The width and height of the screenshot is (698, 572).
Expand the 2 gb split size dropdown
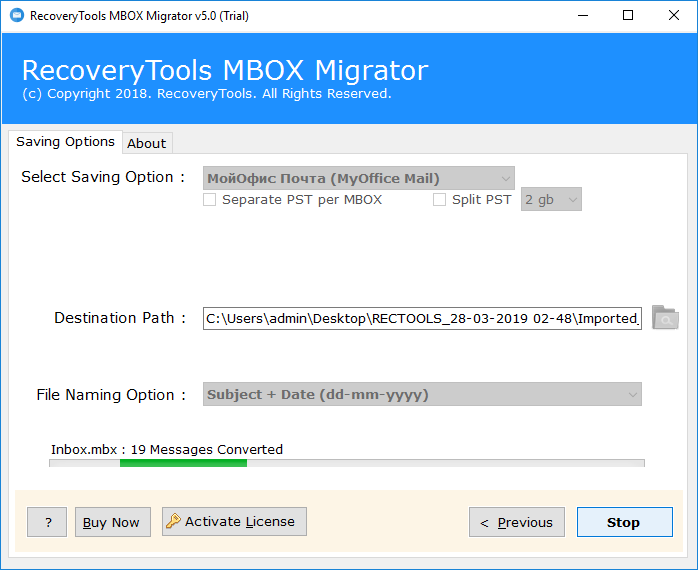pos(551,199)
